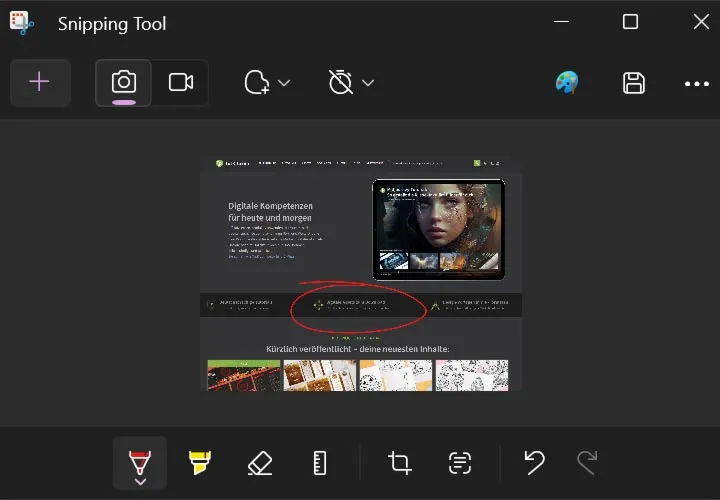Select the red ballpoint pen tool
The height and width of the screenshot is (500, 720).
point(140,460)
